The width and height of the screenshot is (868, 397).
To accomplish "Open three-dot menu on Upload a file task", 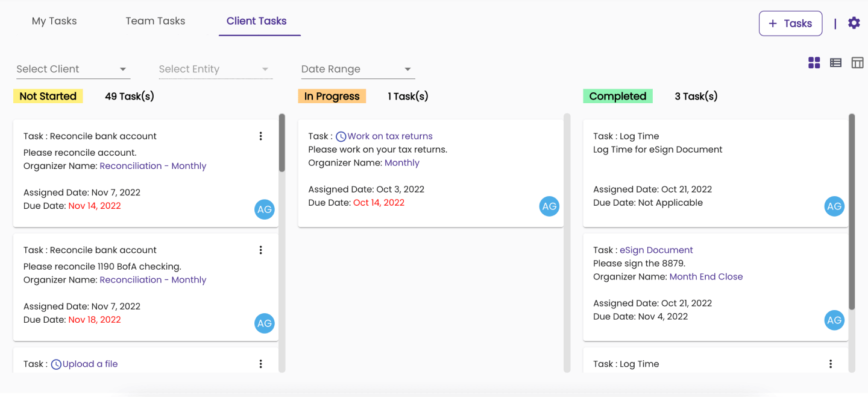I will point(260,364).
